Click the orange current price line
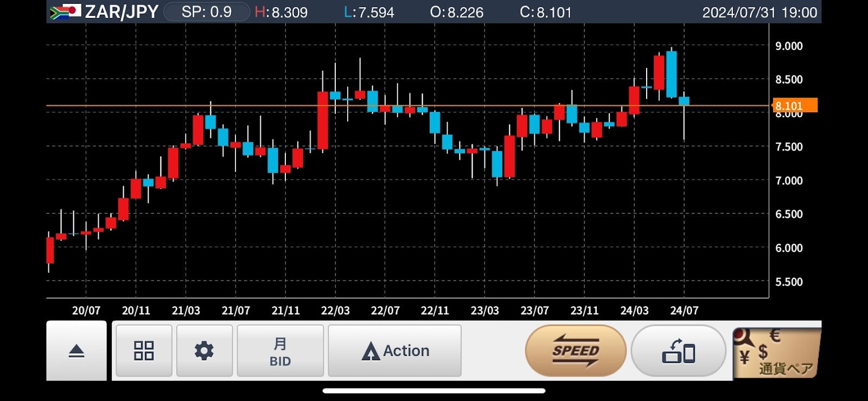The image size is (868, 401). pos(380,105)
